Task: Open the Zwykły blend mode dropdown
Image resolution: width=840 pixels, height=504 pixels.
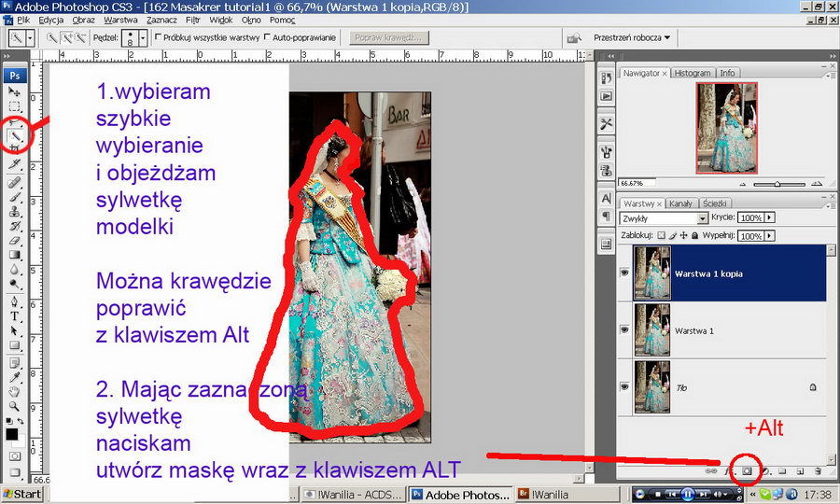Action: click(x=665, y=217)
